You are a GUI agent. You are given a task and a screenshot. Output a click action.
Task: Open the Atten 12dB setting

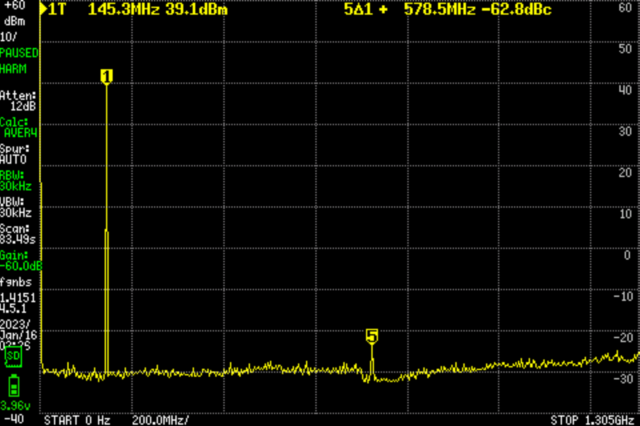click(18, 101)
